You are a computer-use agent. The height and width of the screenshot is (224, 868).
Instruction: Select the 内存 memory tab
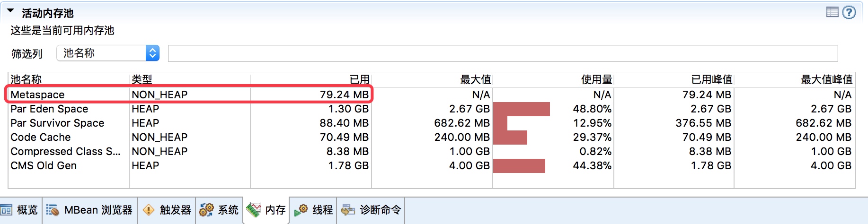click(266, 210)
